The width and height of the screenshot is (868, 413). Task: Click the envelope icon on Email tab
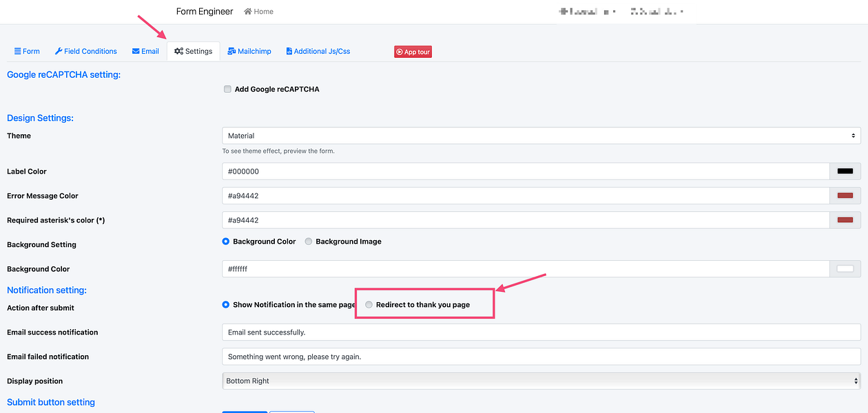[136, 52]
